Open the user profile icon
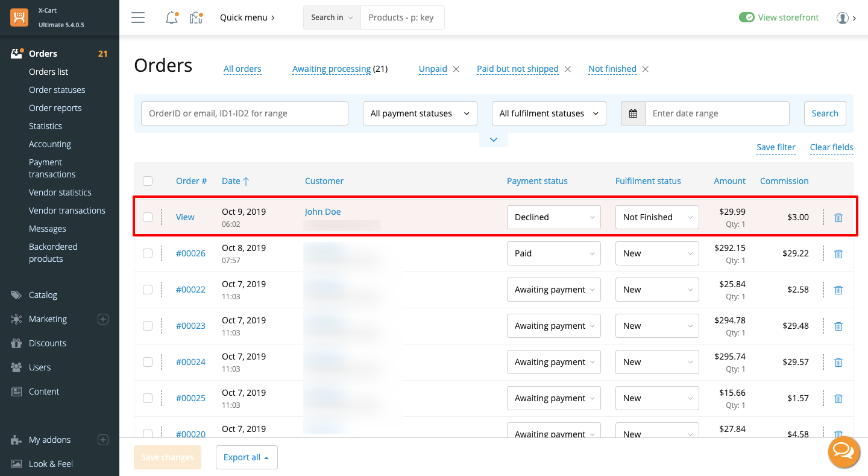 click(x=843, y=17)
